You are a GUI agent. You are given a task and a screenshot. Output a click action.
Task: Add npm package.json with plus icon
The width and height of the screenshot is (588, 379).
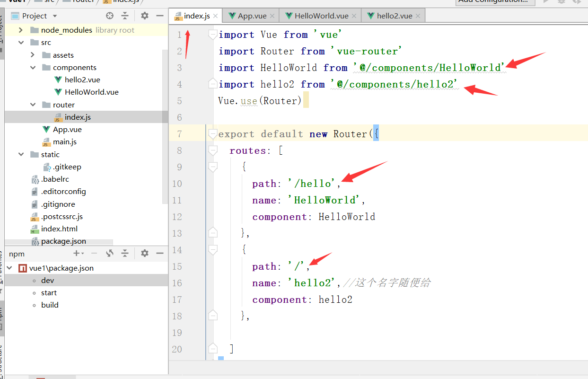[78, 253]
